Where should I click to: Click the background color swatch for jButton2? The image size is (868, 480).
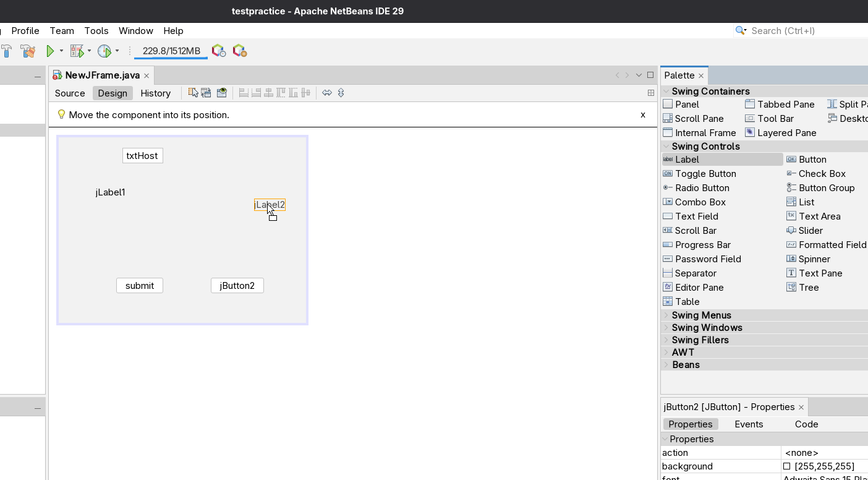click(786, 466)
